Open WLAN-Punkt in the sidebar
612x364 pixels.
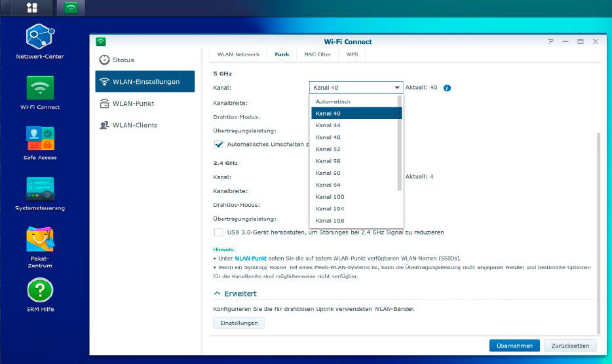[145, 103]
